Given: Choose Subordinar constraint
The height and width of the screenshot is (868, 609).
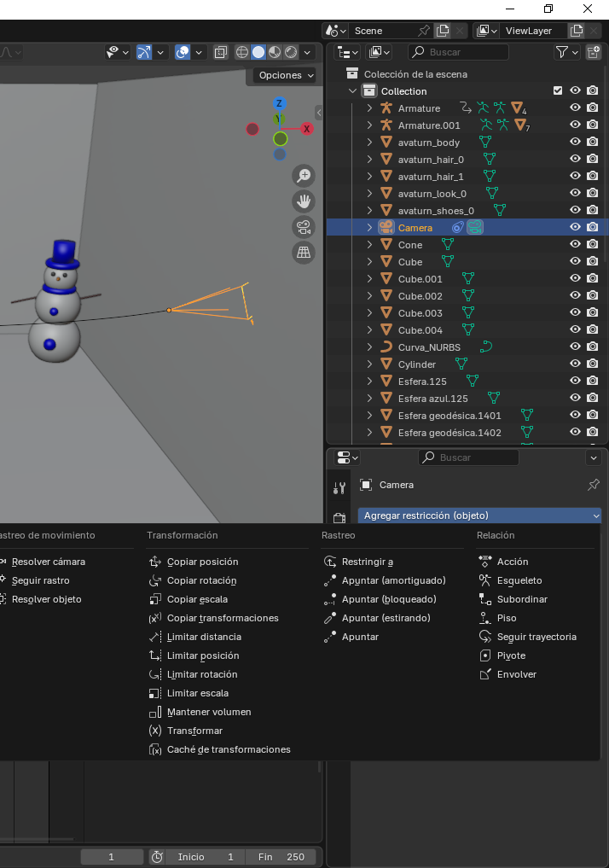Looking at the screenshot, I should tap(522, 599).
